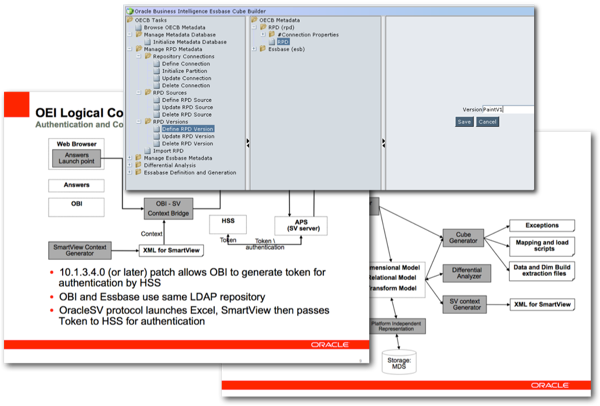Select Define RPD Version task

pyautogui.click(x=188, y=129)
